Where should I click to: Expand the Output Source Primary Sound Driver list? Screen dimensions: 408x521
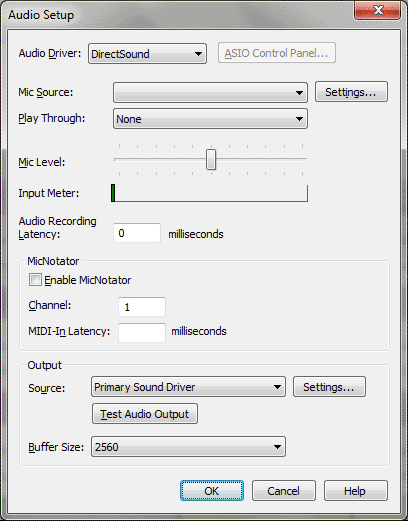(x=188, y=387)
